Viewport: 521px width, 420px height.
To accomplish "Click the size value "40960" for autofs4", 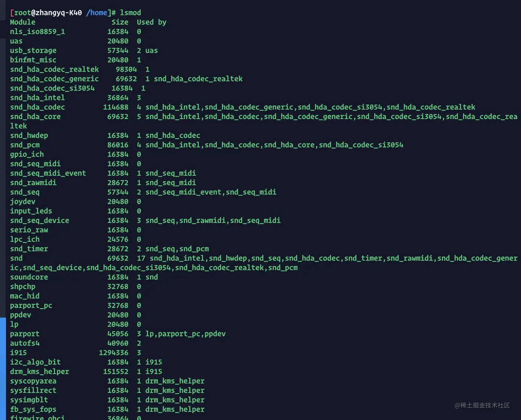I will pyautogui.click(x=118, y=343).
